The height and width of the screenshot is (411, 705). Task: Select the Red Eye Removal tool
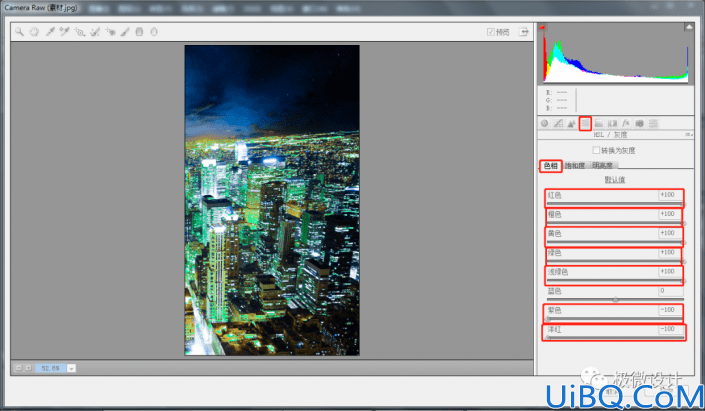110,31
